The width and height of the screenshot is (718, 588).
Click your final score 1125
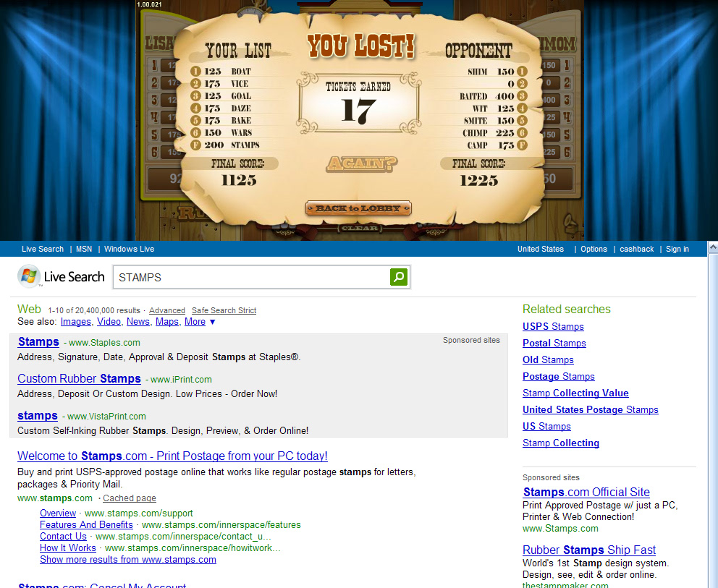(x=239, y=180)
